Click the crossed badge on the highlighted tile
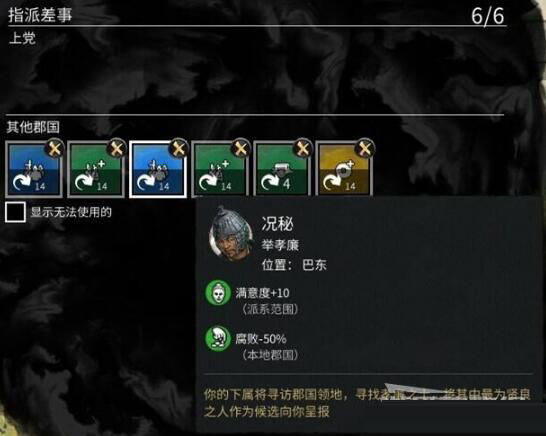 (178, 149)
